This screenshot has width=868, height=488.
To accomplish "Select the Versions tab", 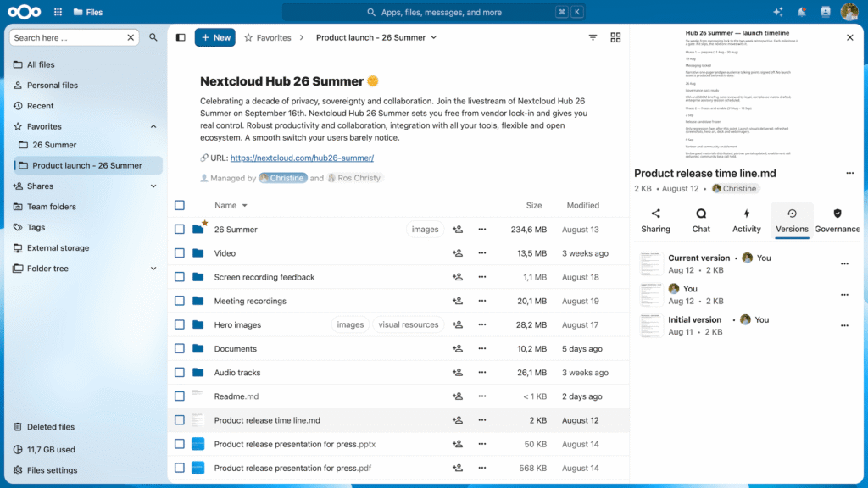I will pos(792,221).
